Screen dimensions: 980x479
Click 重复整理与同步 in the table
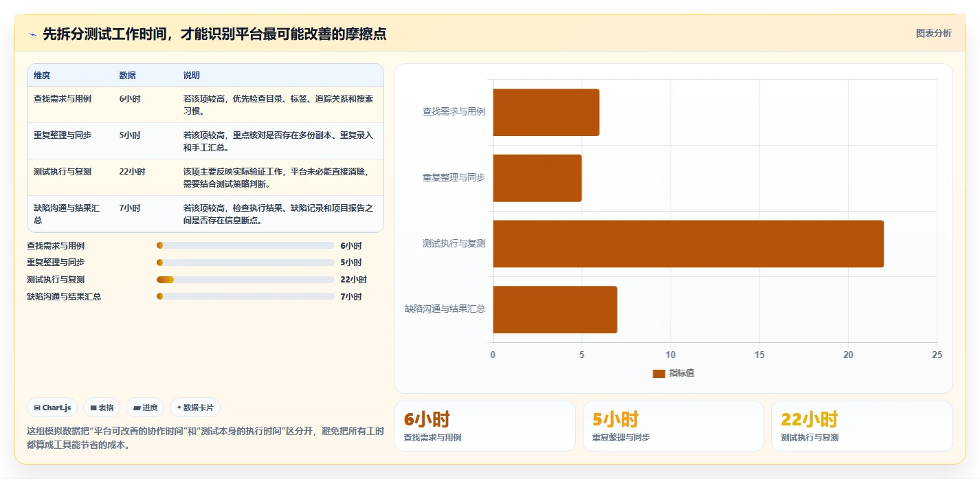[x=63, y=135]
